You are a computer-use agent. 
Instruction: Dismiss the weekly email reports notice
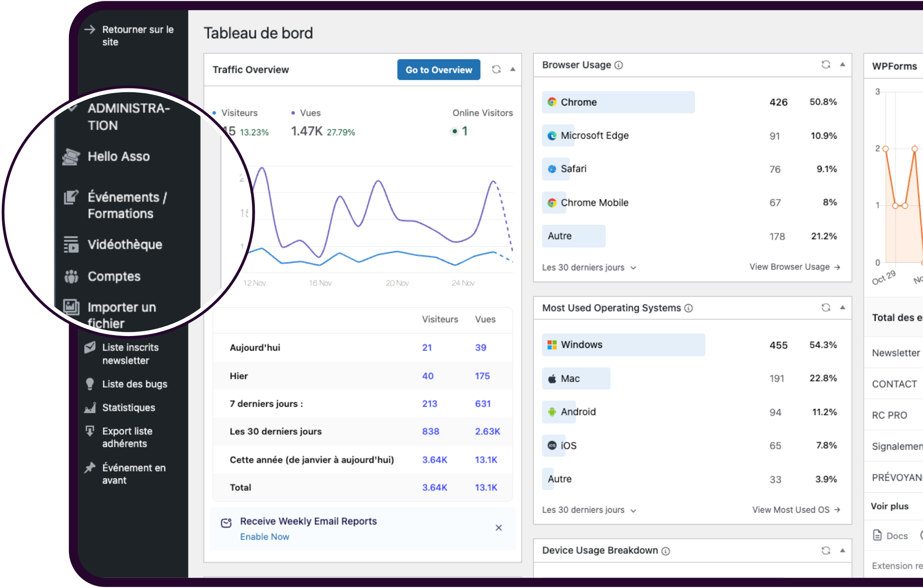click(498, 528)
